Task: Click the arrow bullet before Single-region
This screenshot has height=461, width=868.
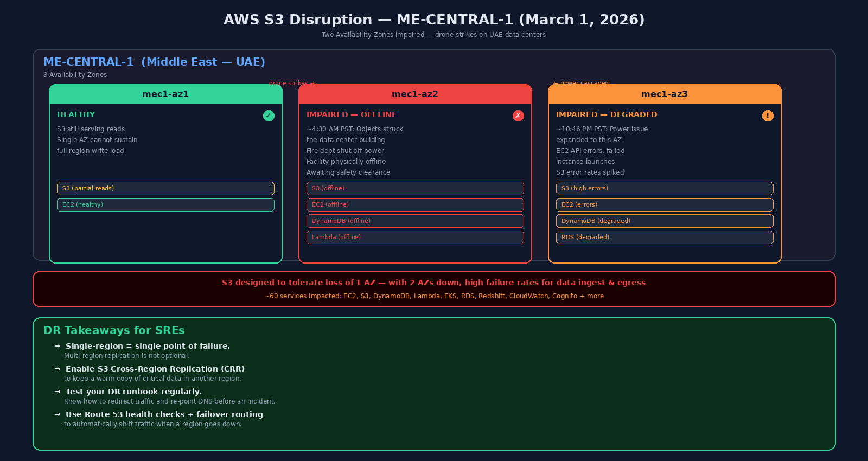Action: coord(58,346)
